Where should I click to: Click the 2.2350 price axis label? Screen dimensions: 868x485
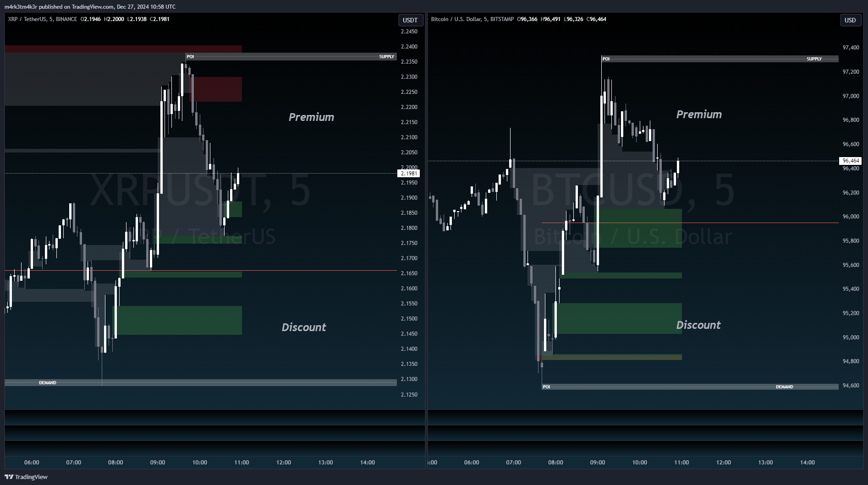point(409,62)
